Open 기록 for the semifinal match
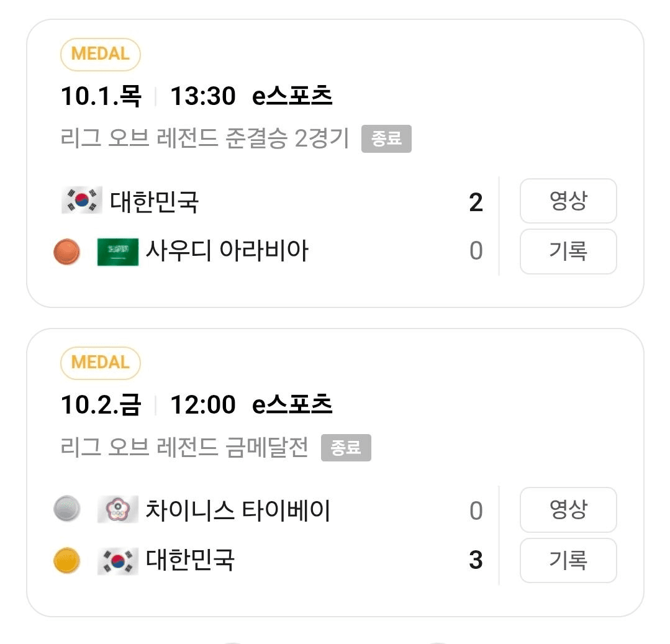The height and width of the screenshot is (644, 670). 568,252
